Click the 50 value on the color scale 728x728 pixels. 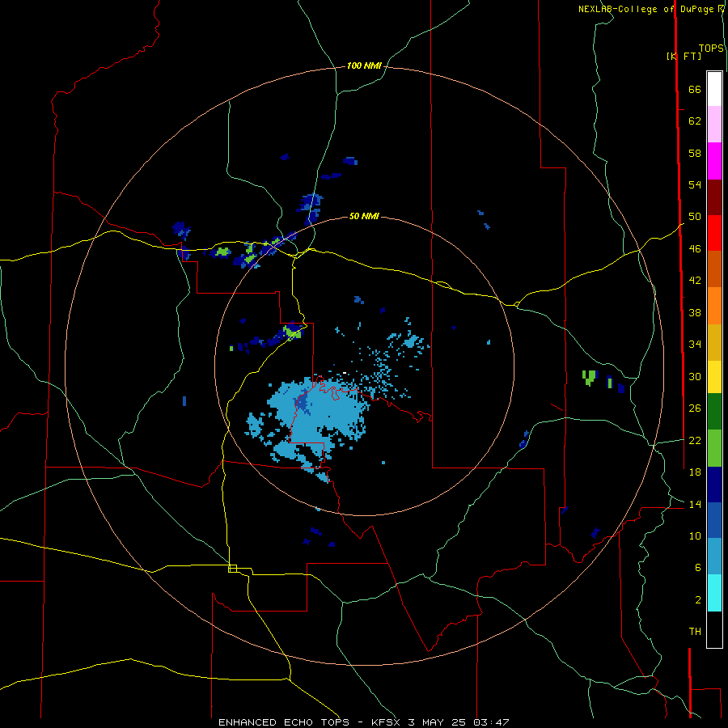[x=695, y=217]
